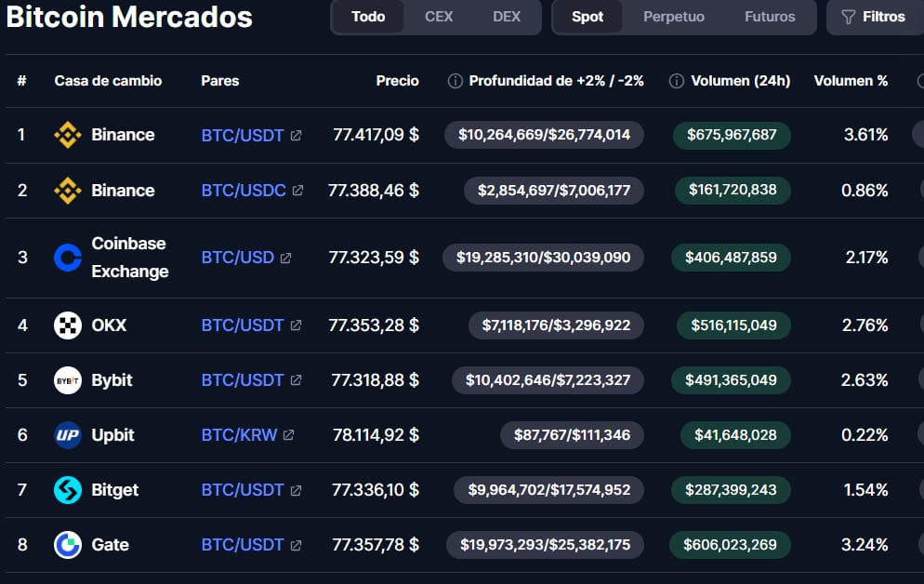924x584 pixels.
Task: Open Binance BTC/USDT pair link
Action: [243, 136]
